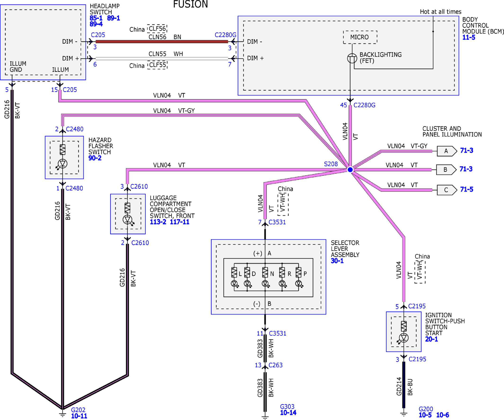Open ground G200 reference 10-6
The width and height of the screenshot is (504, 420).
click(442, 415)
